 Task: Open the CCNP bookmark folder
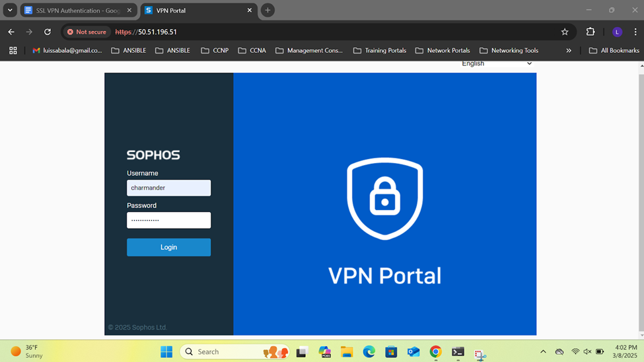tap(215, 51)
